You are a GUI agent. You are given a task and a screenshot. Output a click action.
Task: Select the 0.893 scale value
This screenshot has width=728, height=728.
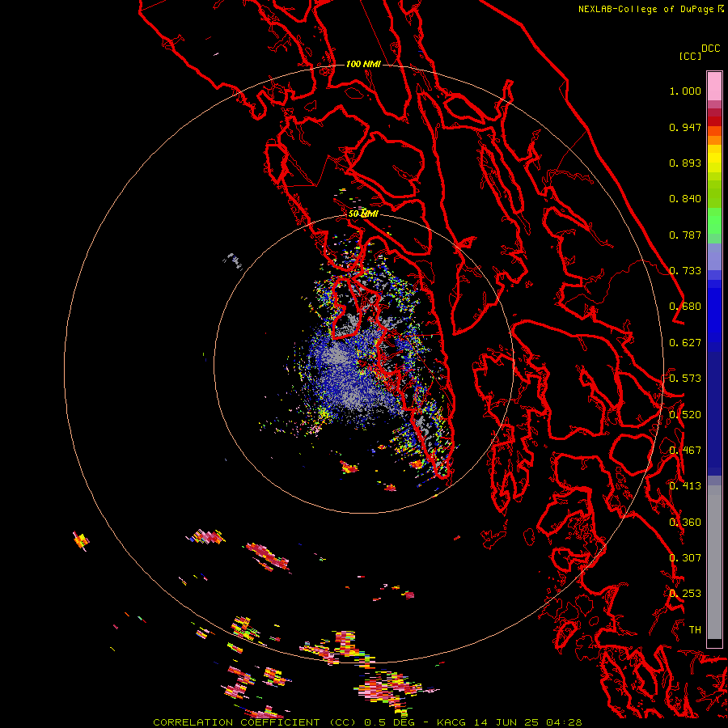click(685, 163)
